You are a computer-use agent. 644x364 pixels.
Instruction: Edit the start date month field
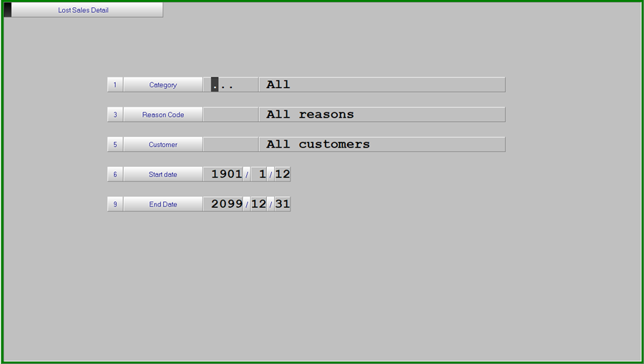259,174
